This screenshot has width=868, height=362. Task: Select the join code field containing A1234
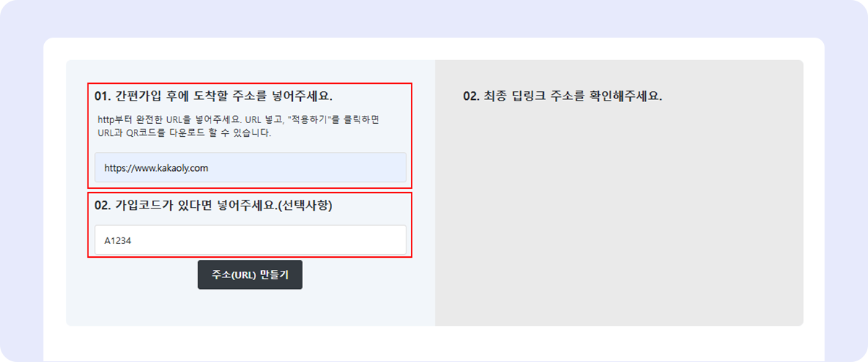(250, 240)
